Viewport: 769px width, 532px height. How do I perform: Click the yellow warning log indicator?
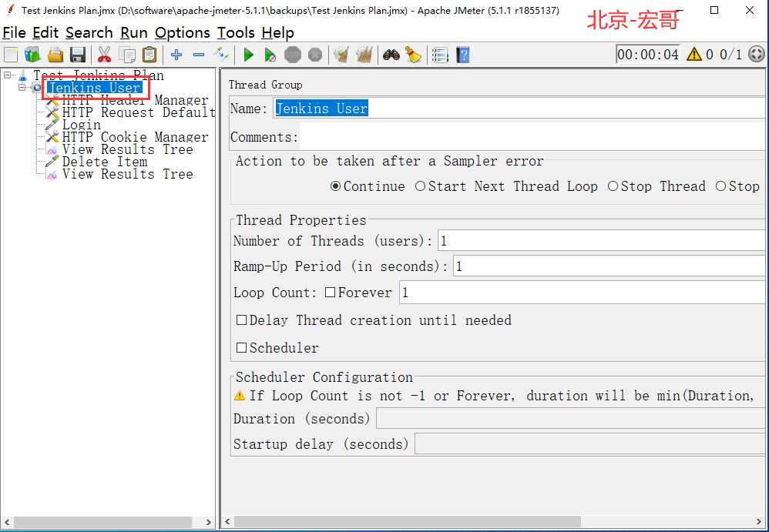coord(694,54)
